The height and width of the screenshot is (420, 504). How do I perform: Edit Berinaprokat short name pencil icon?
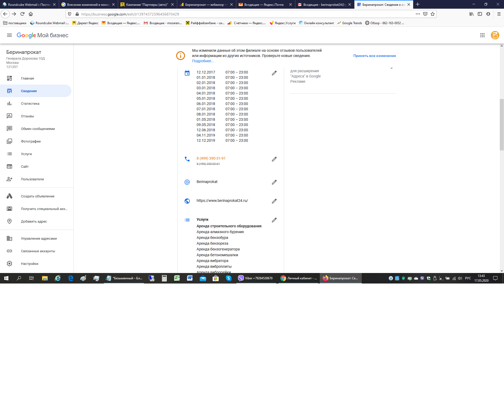click(x=274, y=182)
